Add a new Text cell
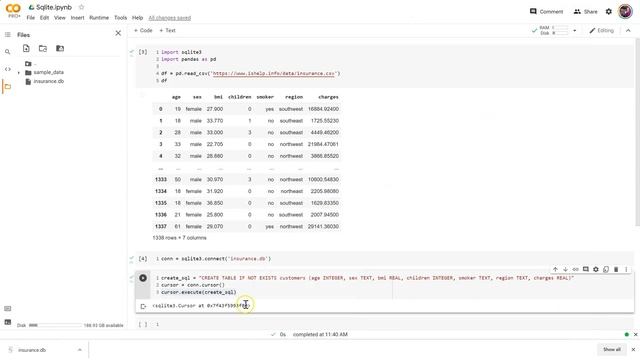Viewport: 640px width, 360px height. [x=167, y=31]
